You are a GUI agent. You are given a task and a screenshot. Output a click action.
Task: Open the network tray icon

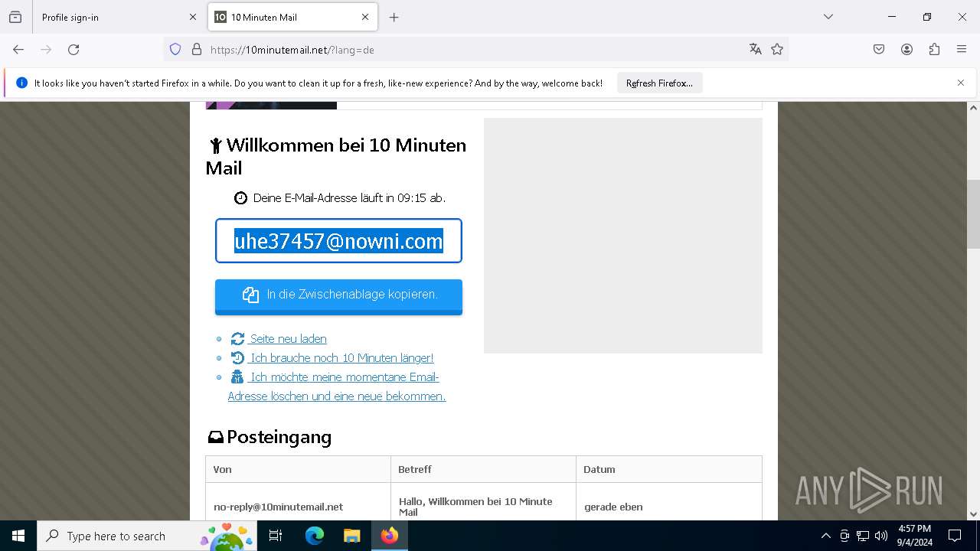click(863, 536)
